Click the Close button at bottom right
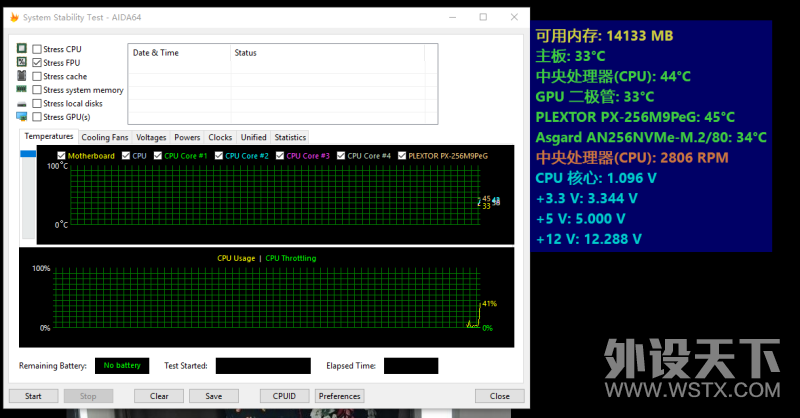This screenshot has height=418, width=800. [x=499, y=396]
